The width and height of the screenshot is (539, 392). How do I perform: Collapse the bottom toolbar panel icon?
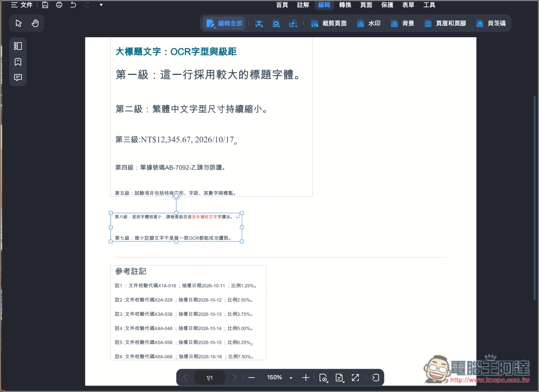pos(376,378)
